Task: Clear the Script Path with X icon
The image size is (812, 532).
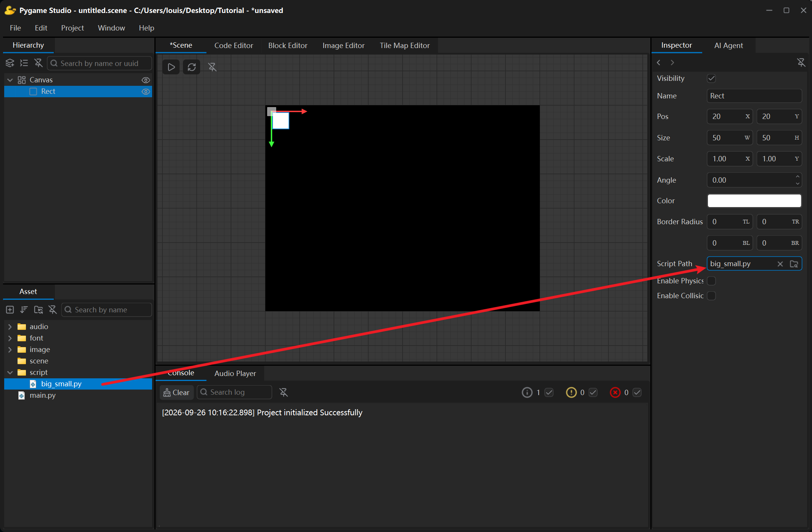Action: pos(780,264)
